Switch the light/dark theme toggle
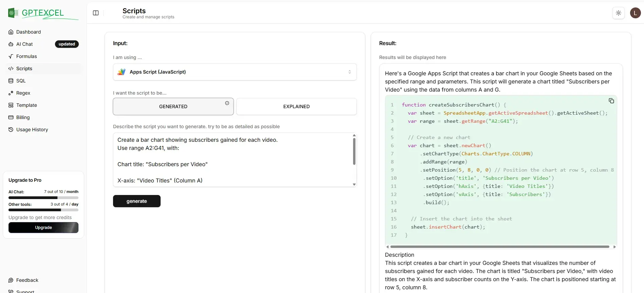The height and width of the screenshot is (293, 644). tap(618, 13)
